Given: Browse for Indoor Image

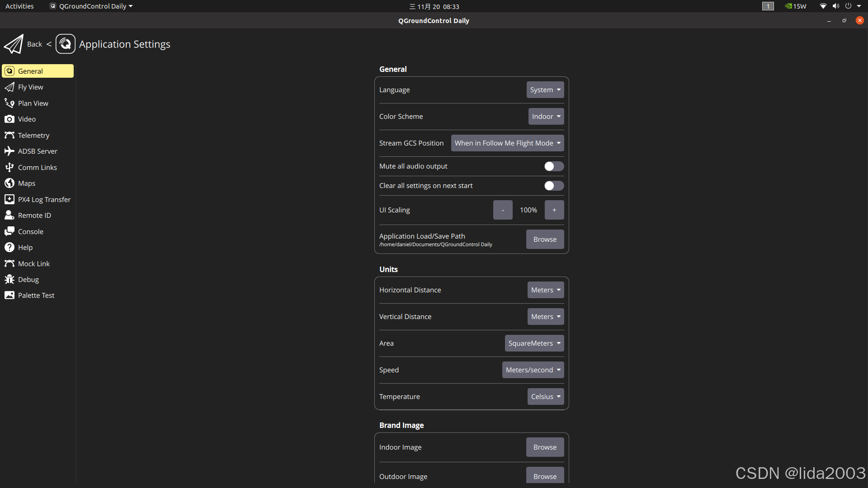Looking at the screenshot, I should coord(545,447).
